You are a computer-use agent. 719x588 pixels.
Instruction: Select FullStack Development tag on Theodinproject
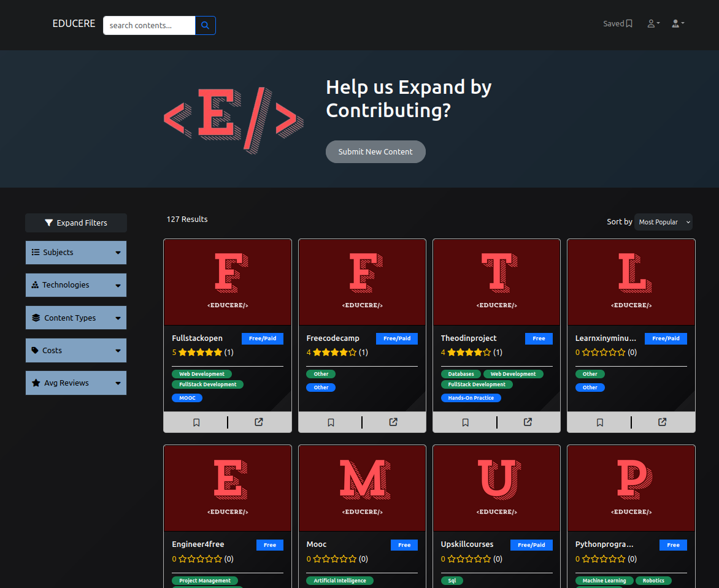coord(477,384)
